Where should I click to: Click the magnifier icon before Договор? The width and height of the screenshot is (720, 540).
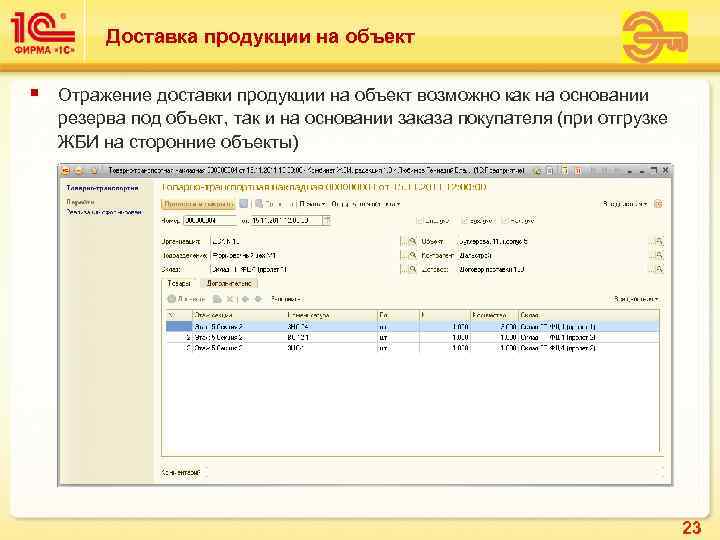412,269
